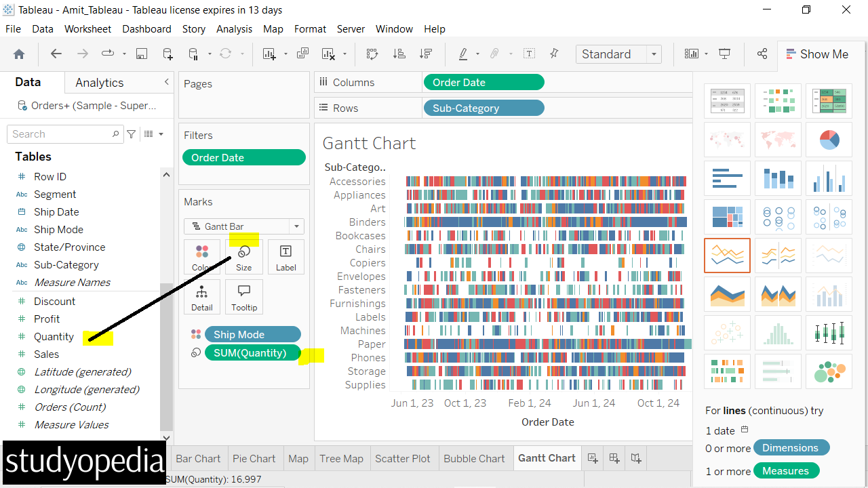The image size is (868, 488).
Task: Open the Analysis menu
Action: (234, 29)
